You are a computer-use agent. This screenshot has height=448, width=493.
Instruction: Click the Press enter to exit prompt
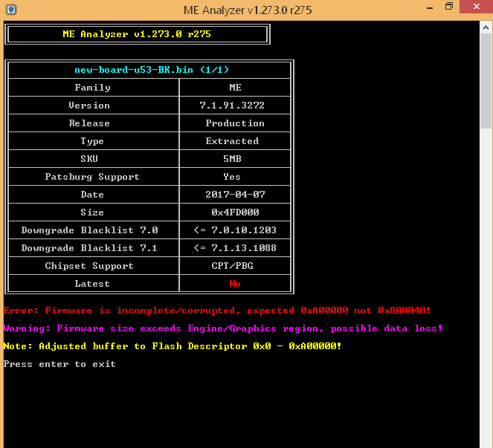(x=59, y=364)
